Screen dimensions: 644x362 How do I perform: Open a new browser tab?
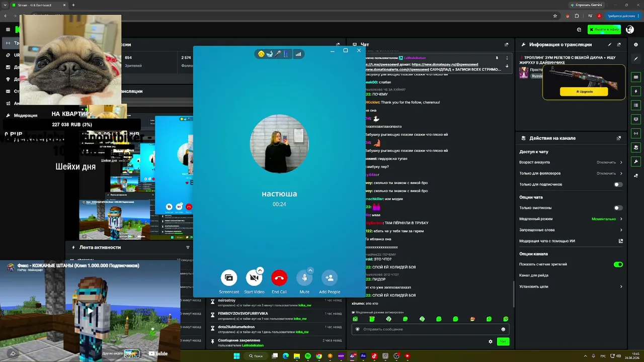coord(73,5)
